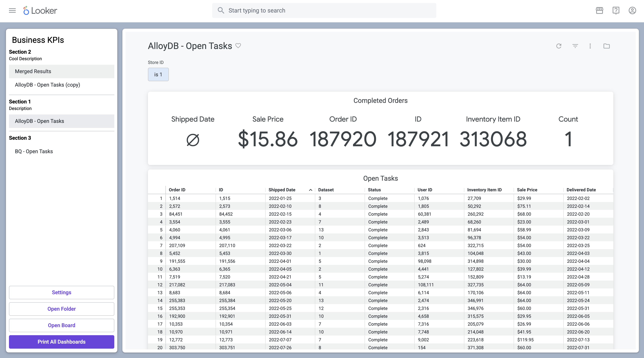Open the Marketplace icon
644x358 pixels.
[599, 10]
